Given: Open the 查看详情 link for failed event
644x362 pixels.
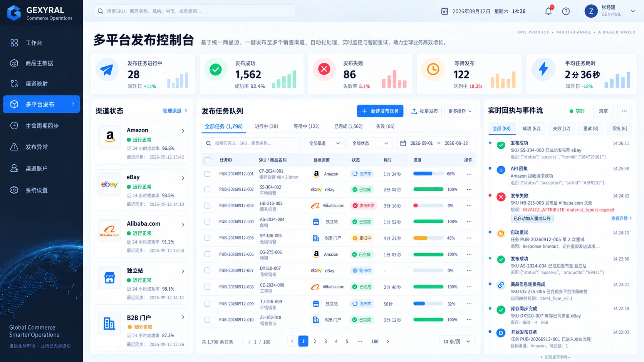Looking at the screenshot, I should click(x=621, y=218).
